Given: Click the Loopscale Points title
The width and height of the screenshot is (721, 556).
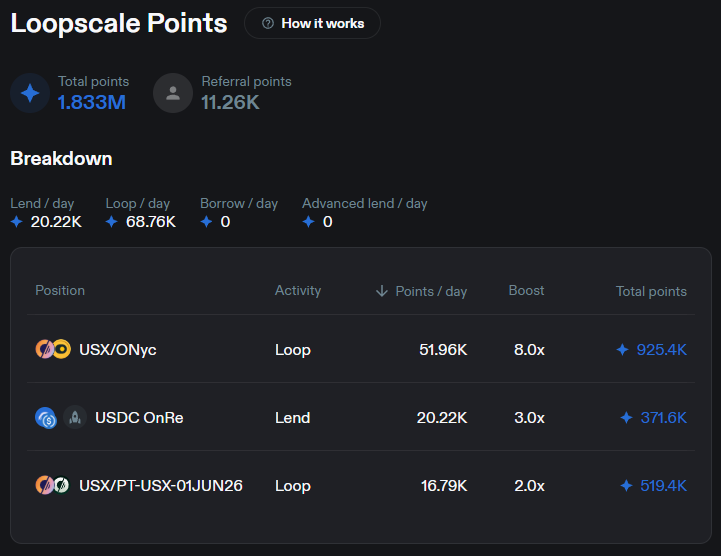Looking at the screenshot, I should (x=119, y=23).
